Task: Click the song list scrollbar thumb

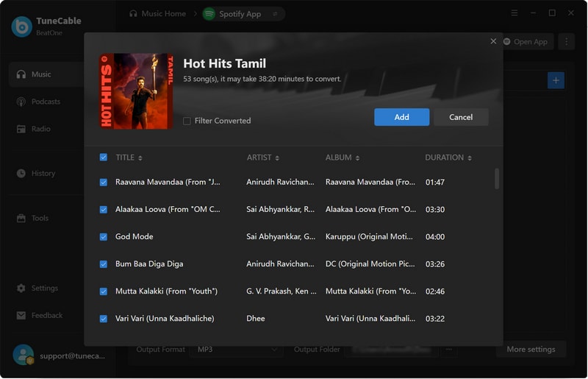Action: coord(497,178)
